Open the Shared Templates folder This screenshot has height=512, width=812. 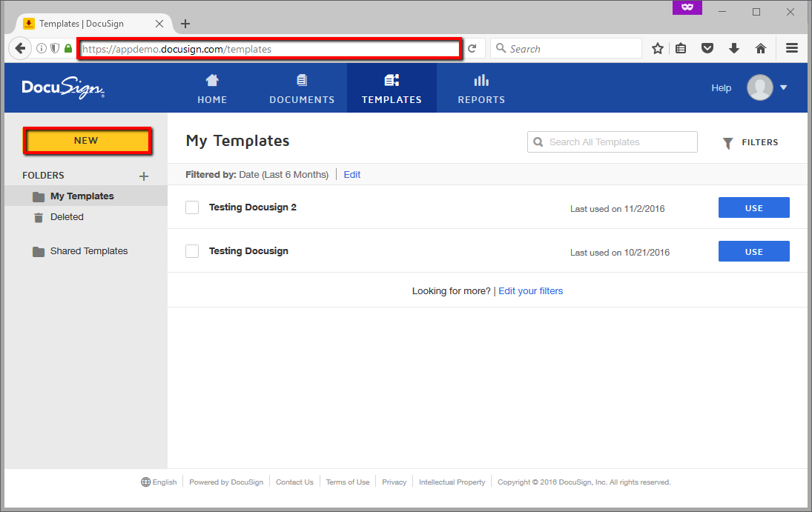[88, 251]
